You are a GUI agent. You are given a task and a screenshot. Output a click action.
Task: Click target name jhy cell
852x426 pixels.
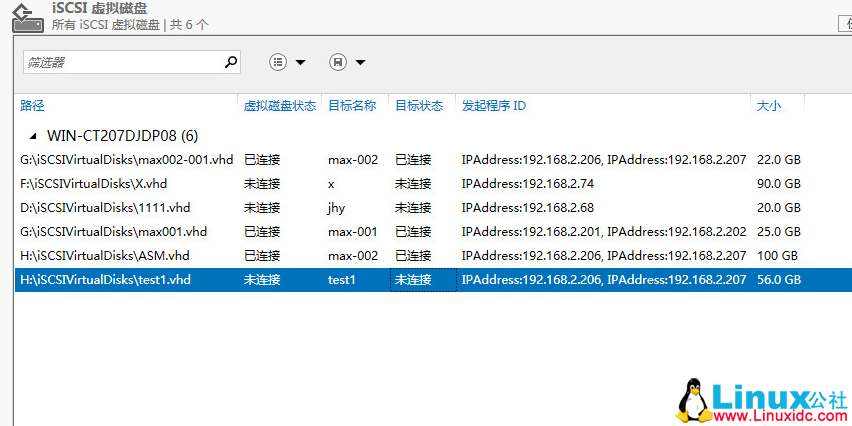(x=337, y=208)
